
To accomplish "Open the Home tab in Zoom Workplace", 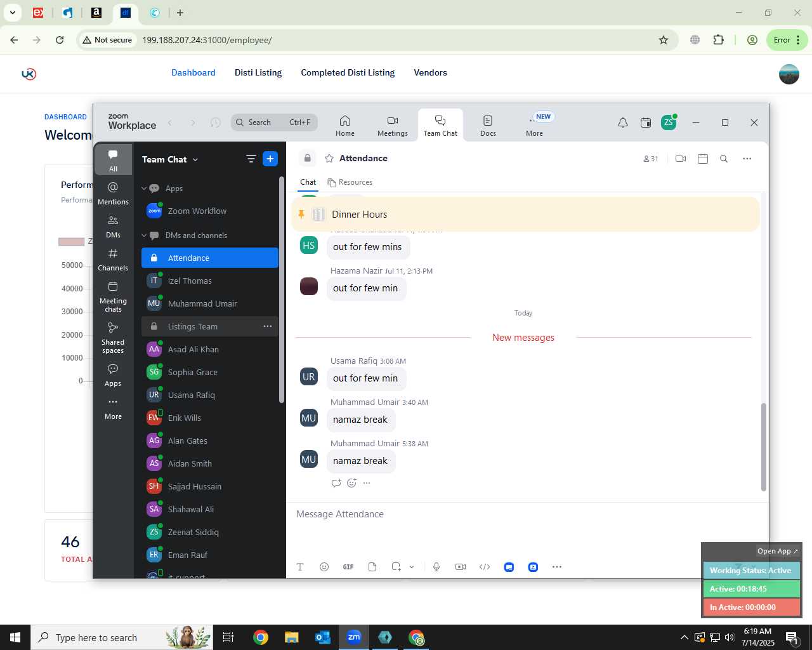I will coord(345,126).
